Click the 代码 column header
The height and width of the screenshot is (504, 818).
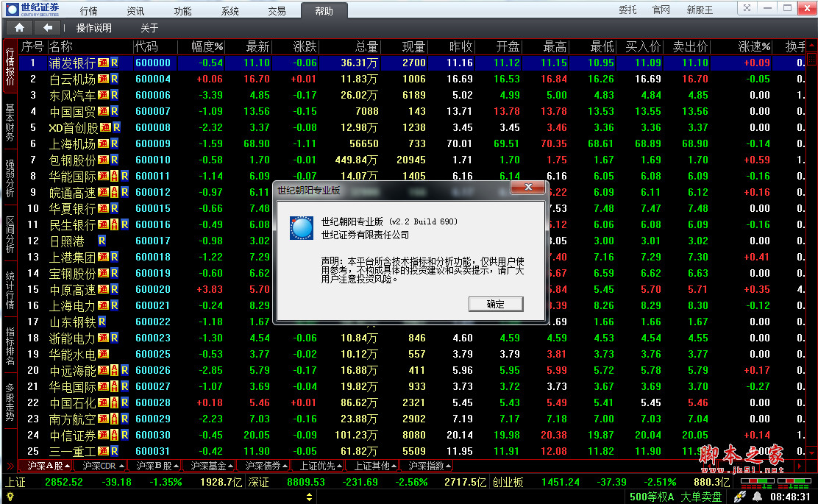(146, 46)
